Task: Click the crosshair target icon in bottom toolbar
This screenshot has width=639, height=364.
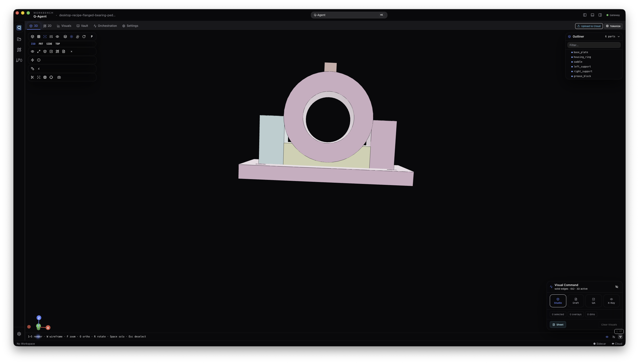Action: (51, 77)
